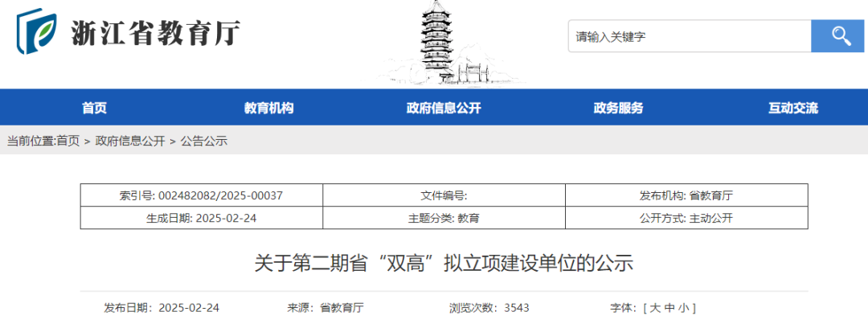
Task: Click the Zhejiang education department logo icon
Action: point(37,31)
